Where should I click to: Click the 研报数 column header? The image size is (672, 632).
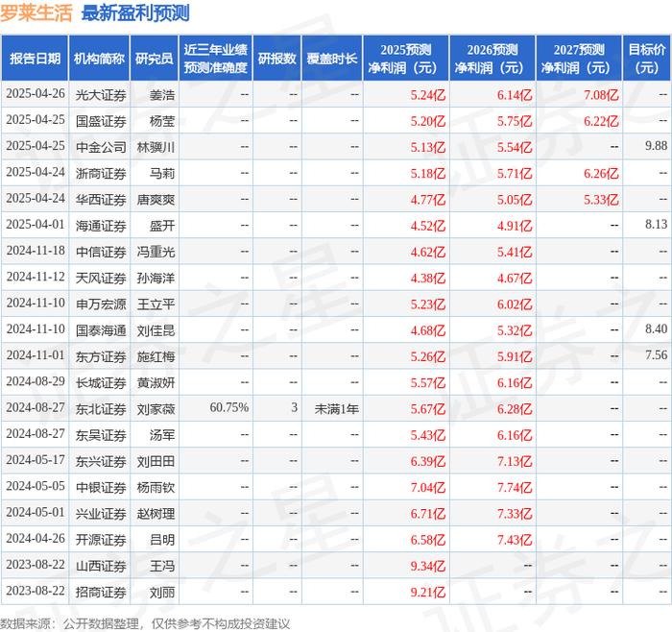276,59
